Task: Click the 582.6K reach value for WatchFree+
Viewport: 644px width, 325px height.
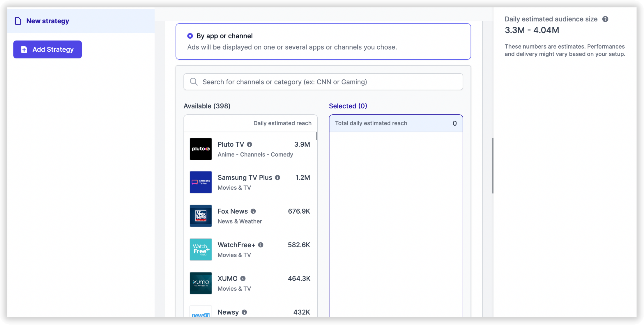Action: click(299, 245)
